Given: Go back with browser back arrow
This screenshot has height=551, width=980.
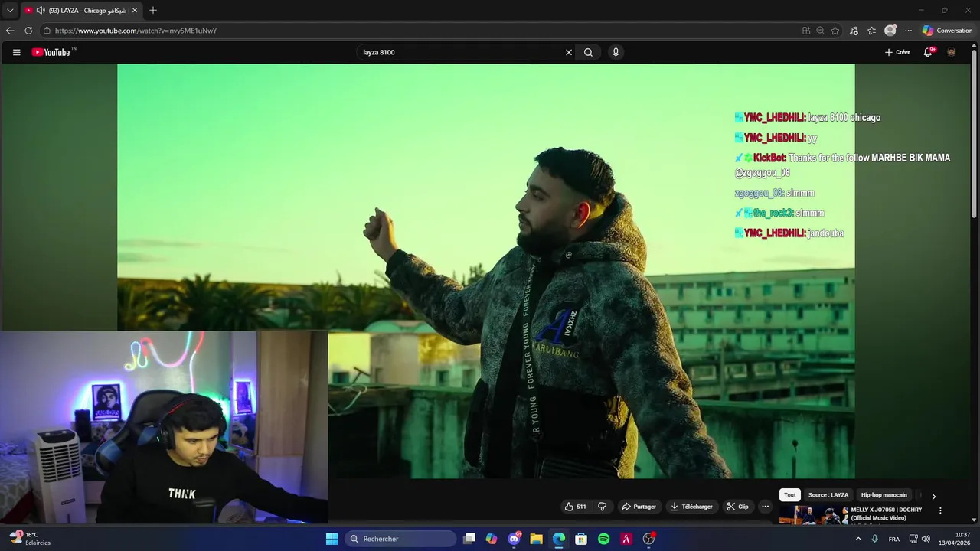Looking at the screenshot, I should 10,31.
